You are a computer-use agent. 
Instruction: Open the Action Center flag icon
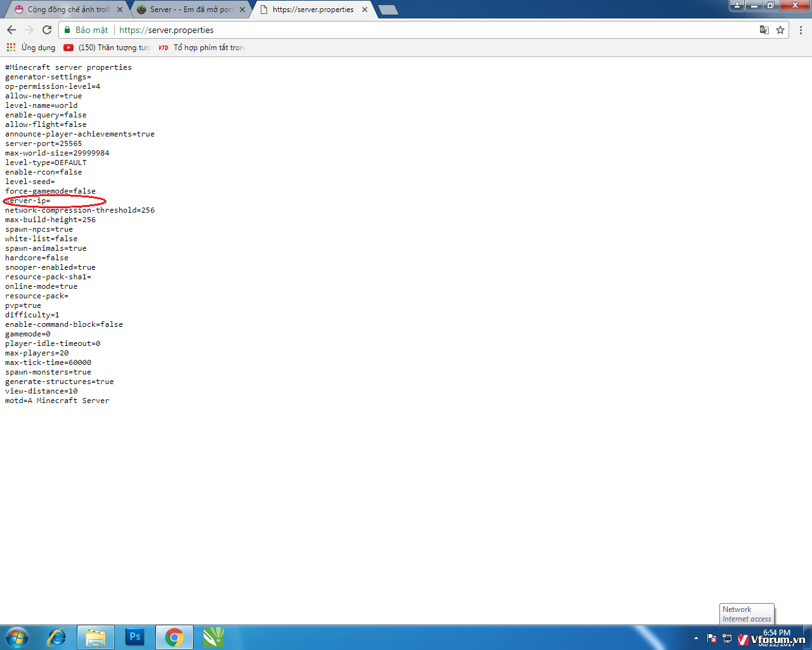click(712, 638)
